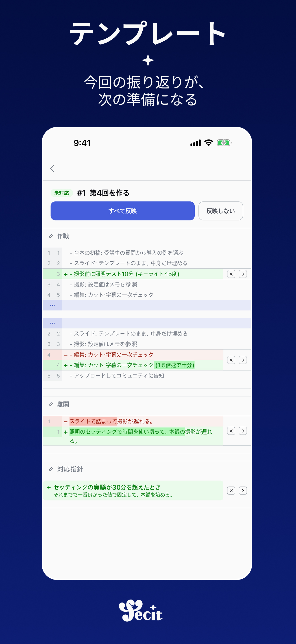Screen dimensions: 296x644
Task: Select the removed 編集: カット·字幕の一次チェック line
Action: 111,355
